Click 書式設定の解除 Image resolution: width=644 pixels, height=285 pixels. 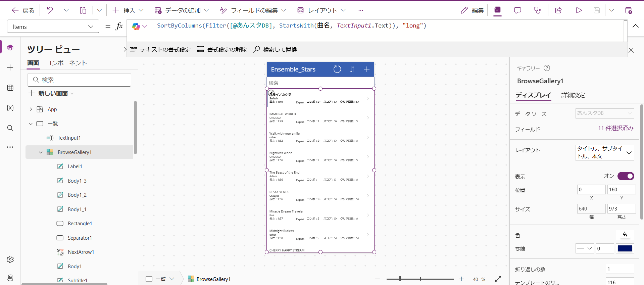click(x=222, y=49)
